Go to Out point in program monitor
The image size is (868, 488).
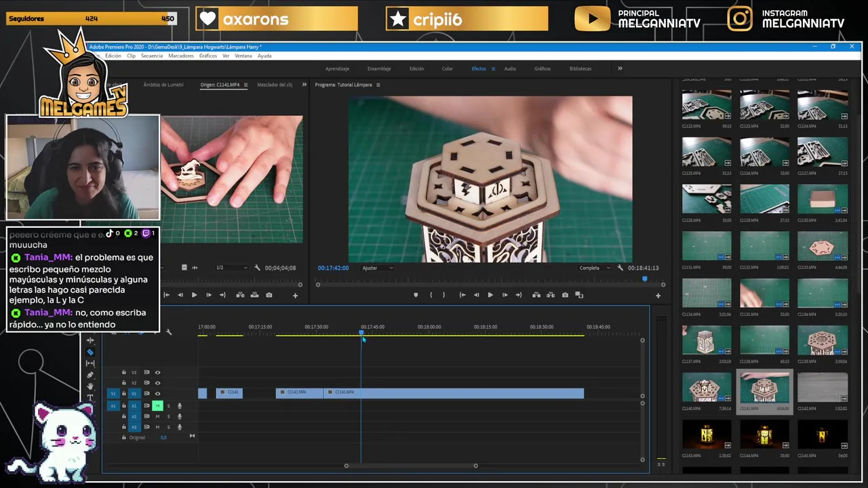pos(519,295)
